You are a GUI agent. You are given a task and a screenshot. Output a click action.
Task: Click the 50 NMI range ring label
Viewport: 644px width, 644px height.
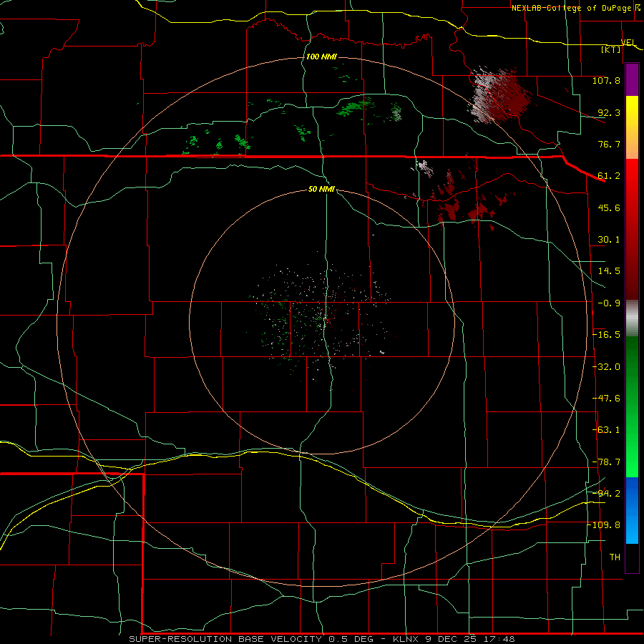321,189
